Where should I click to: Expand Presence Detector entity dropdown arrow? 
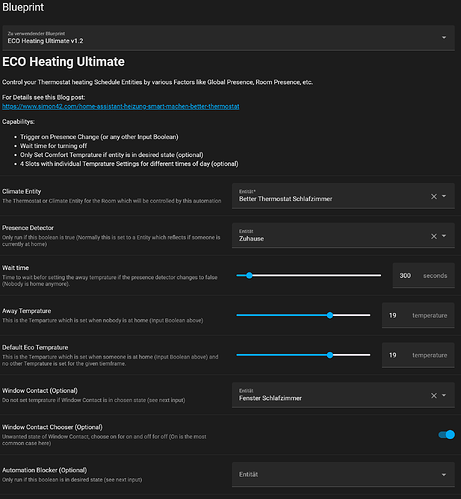click(444, 236)
